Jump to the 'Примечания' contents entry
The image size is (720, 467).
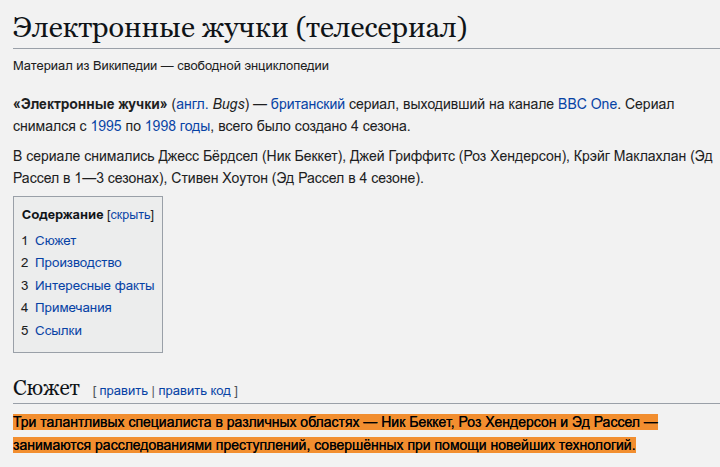73,308
